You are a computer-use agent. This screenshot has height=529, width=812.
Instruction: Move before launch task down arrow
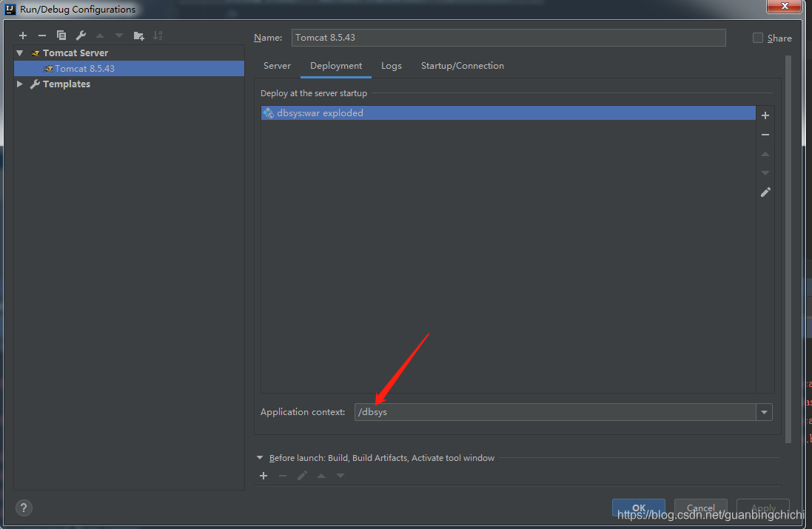coord(340,476)
